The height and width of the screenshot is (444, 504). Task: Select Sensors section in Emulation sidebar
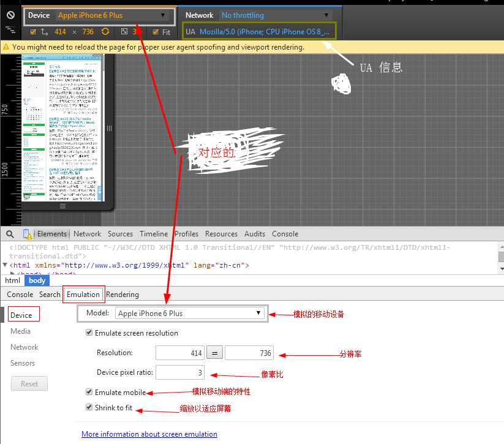pyautogui.click(x=23, y=363)
